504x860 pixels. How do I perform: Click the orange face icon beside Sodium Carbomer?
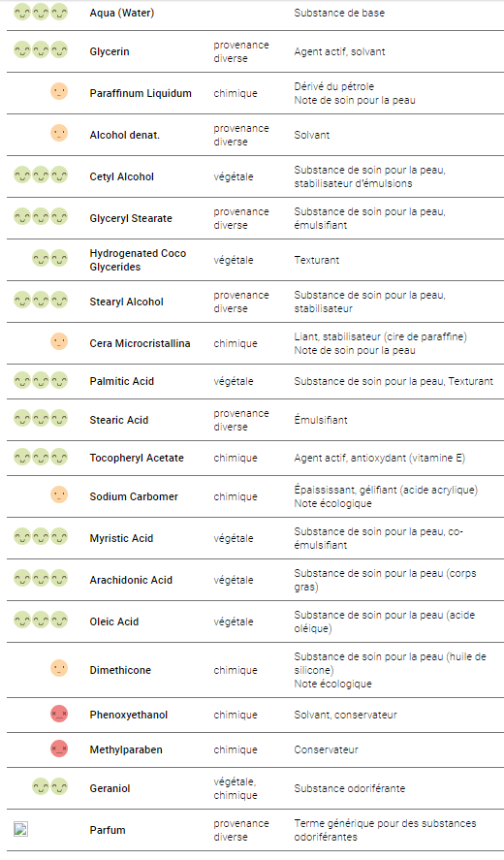(x=59, y=494)
